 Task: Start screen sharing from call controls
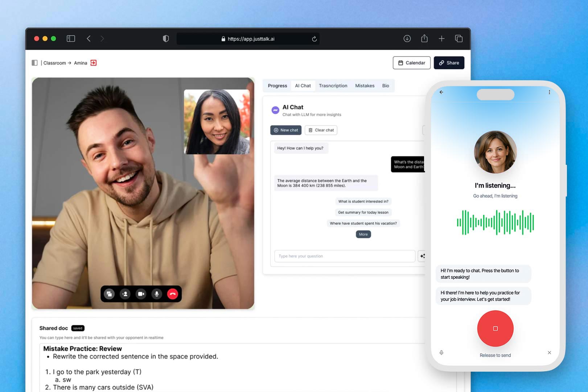pos(110,294)
